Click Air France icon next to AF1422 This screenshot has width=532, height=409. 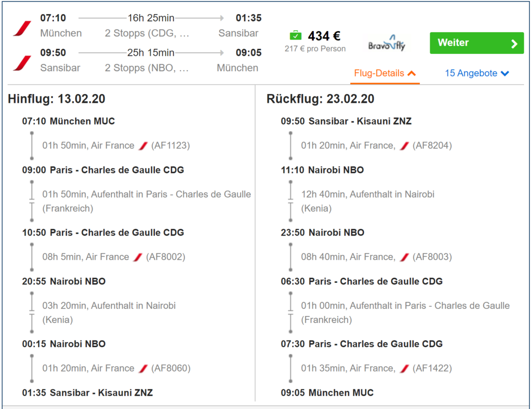coord(404,369)
